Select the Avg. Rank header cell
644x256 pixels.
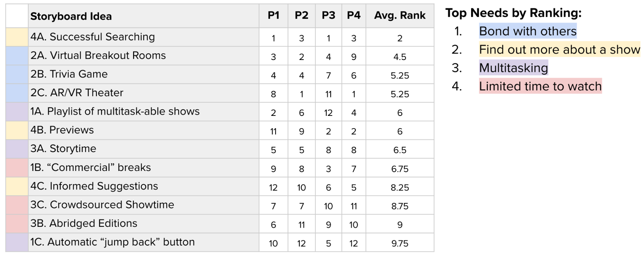(x=400, y=16)
